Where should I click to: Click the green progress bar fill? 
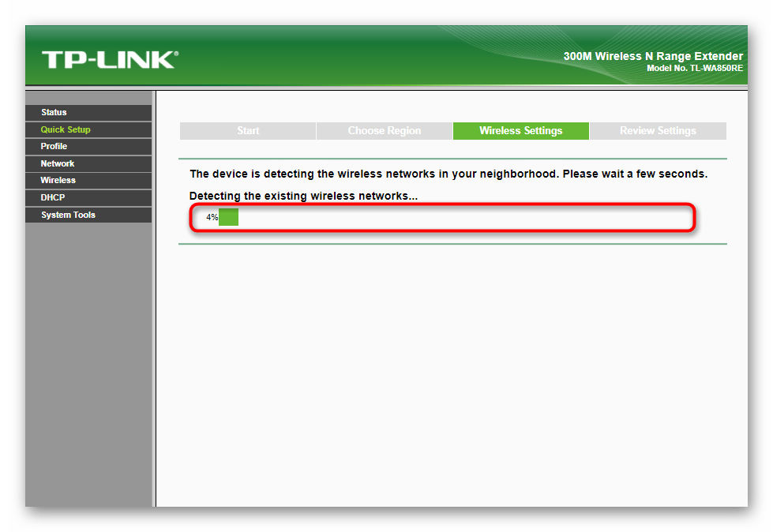229,217
